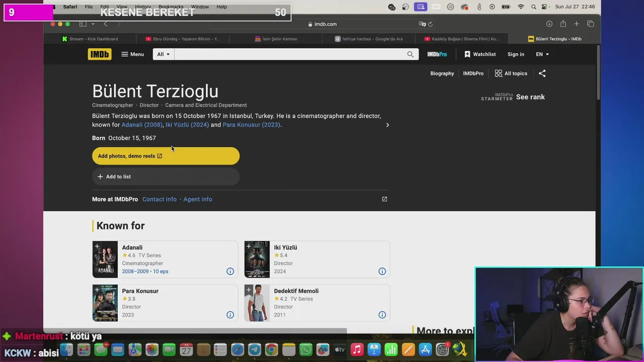Image resolution: width=644 pixels, height=362 pixels.
Task: Follow the Iki Yüzlü (2024) bio link
Action: pos(187,125)
